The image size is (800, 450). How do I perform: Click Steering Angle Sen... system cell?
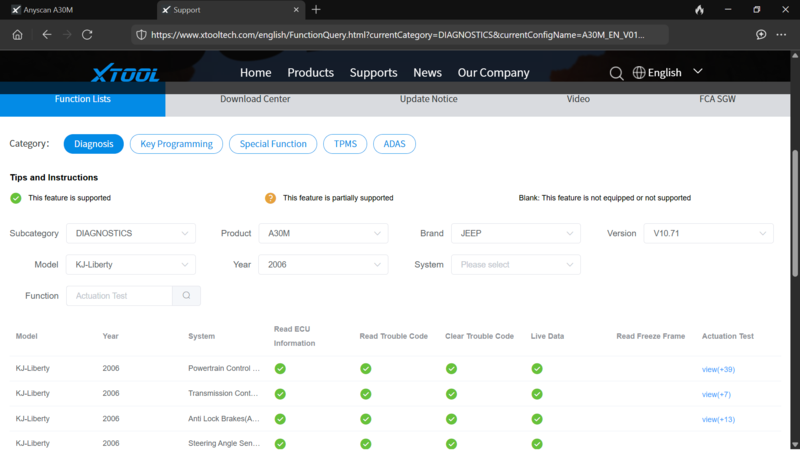[224, 443]
